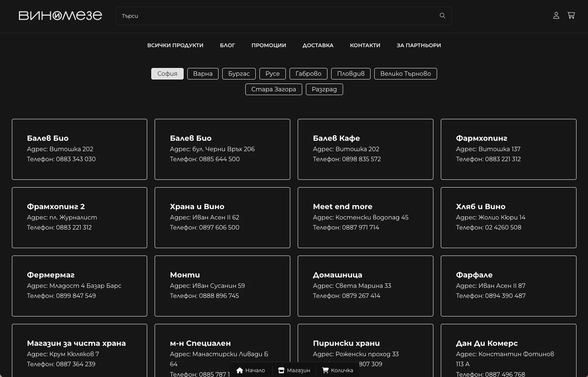Click the Хляб и Вино store title

point(481,207)
